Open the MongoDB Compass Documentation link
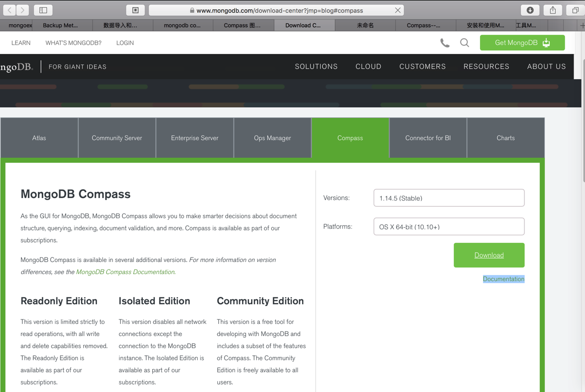Screen dimensions: 585x392 [x=126, y=272]
